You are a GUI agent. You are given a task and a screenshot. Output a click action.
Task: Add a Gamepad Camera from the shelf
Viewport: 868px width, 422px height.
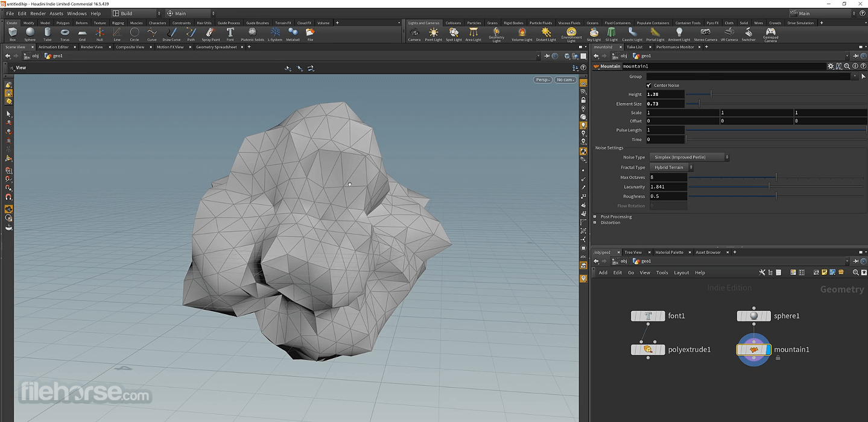pos(770,35)
